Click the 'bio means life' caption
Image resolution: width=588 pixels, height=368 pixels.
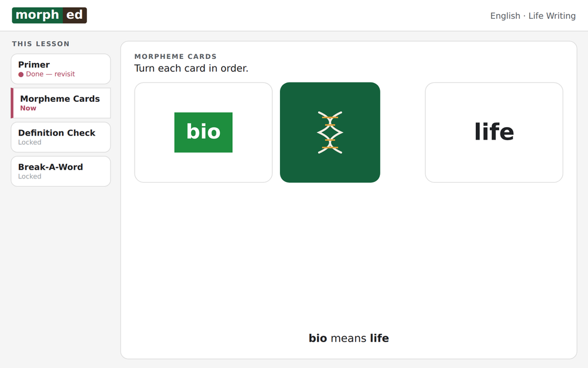pos(349,338)
